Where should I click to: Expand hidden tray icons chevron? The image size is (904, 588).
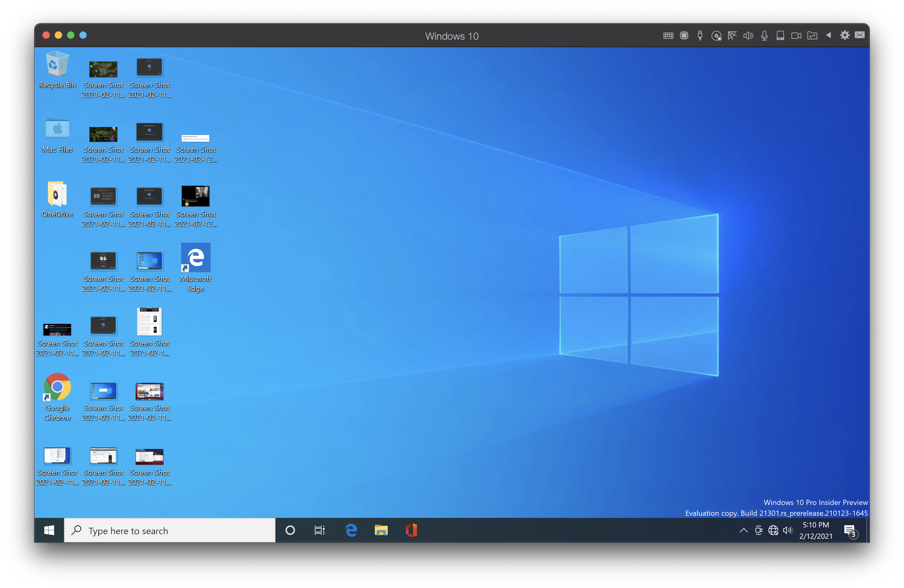(743, 531)
